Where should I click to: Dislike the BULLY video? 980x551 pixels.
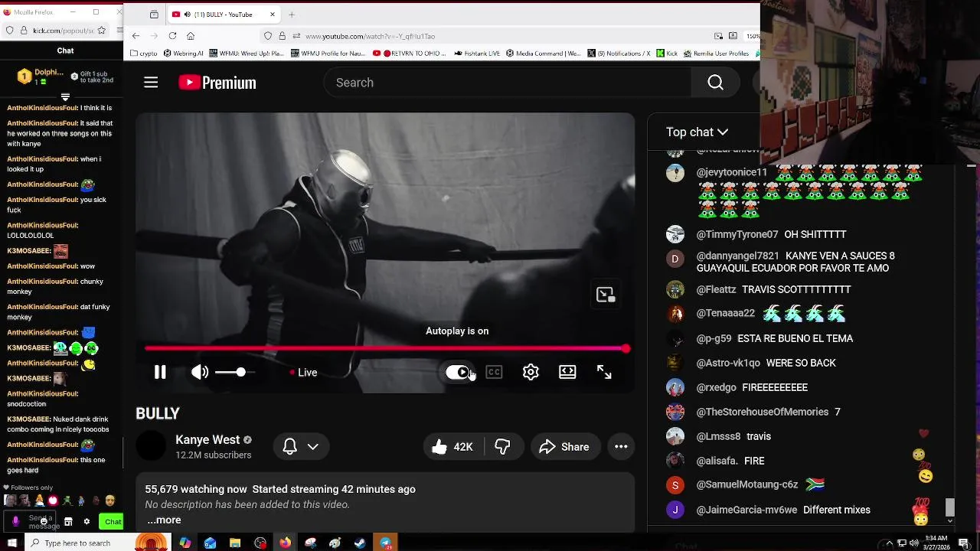502,447
